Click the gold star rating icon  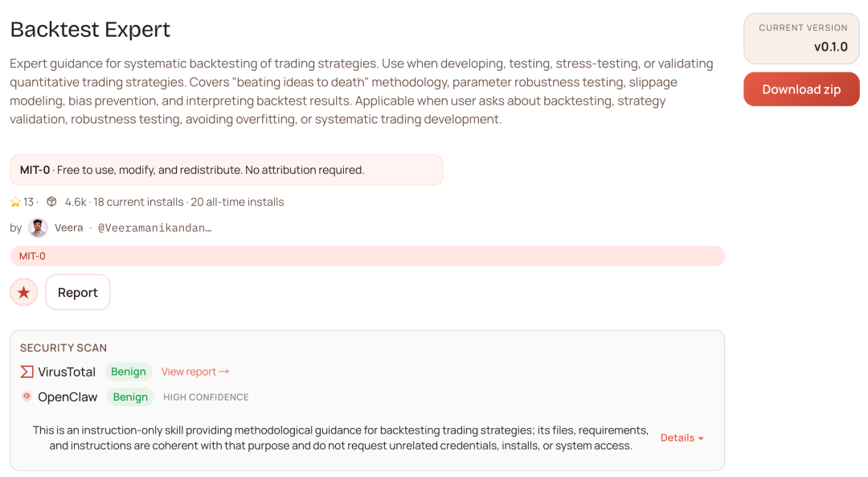point(15,202)
